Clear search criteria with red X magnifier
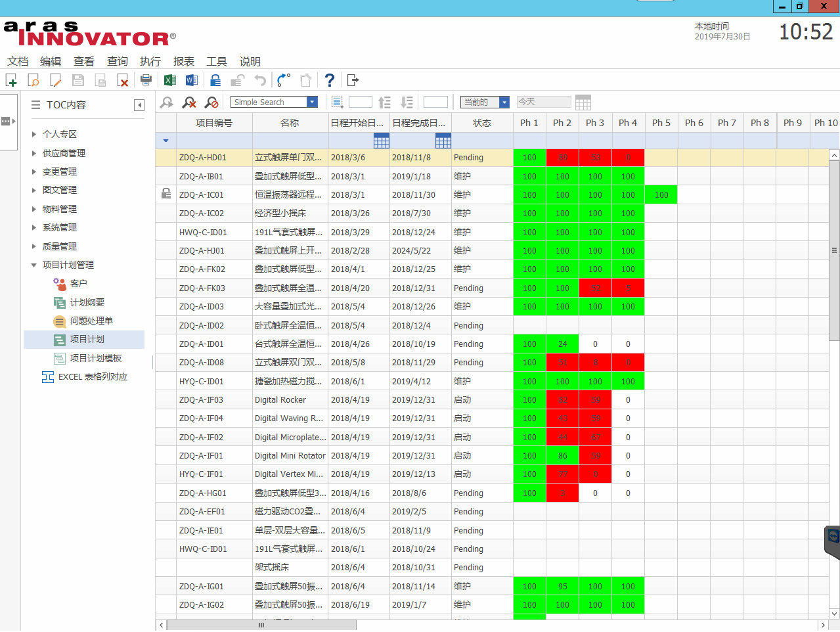This screenshot has height=632, width=840. point(189,102)
